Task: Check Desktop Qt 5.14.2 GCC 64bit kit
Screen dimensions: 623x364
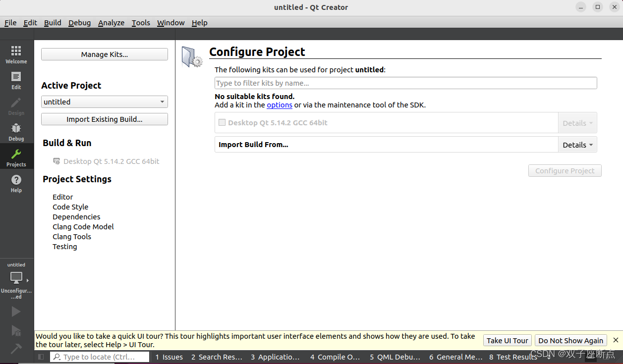Action: [222, 122]
